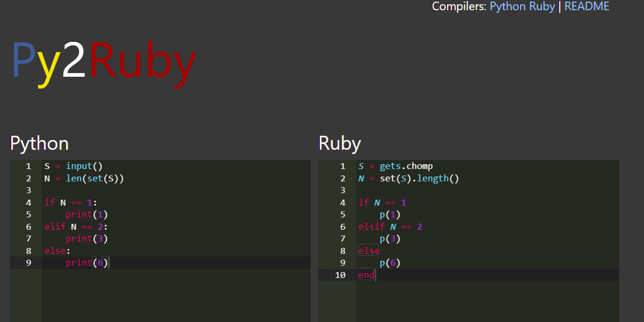The height and width of the screenshot is (322, 644).
Task: Click line number 6 in Python gutter
Action: coord(28,226)
